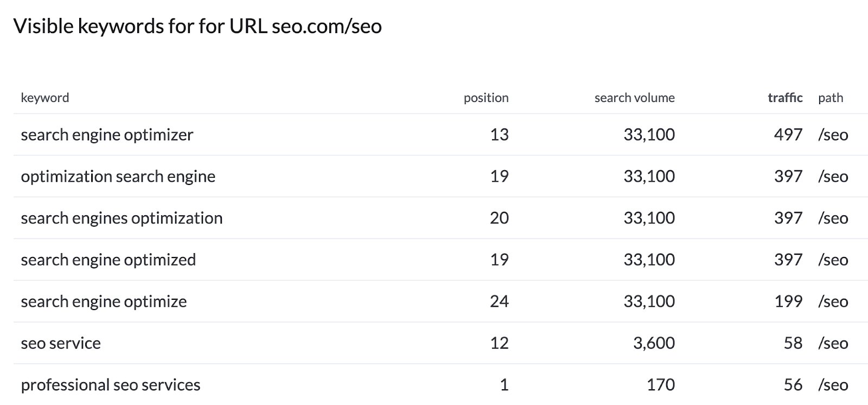The image size is (868, 405).
Task: Select 'professional seo services' keyword
Action: coord(111,385)
